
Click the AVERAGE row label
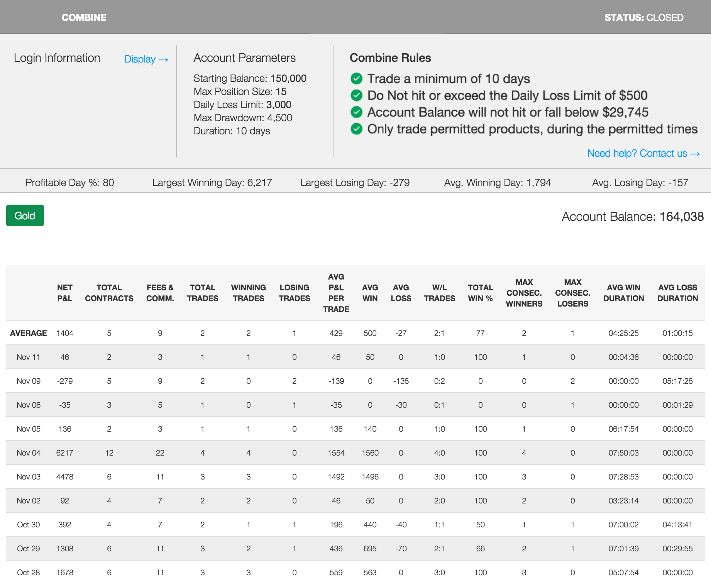[29, 333]
